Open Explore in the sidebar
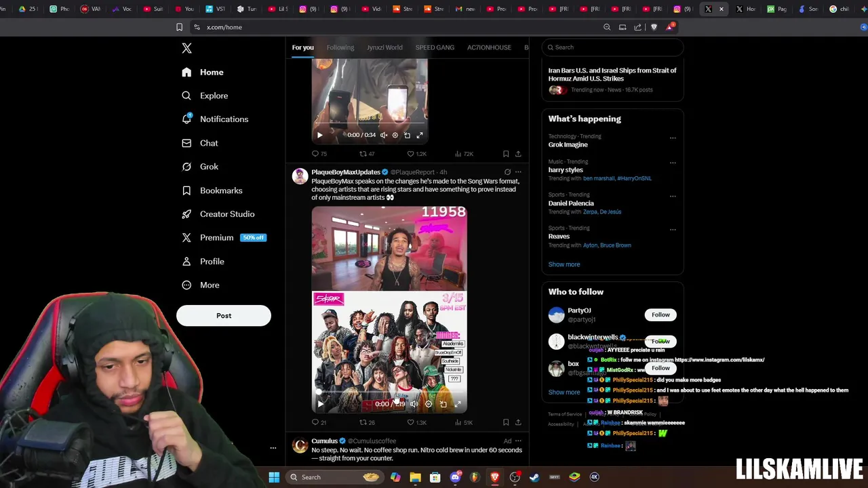868x488 pixels. [205, 96]
